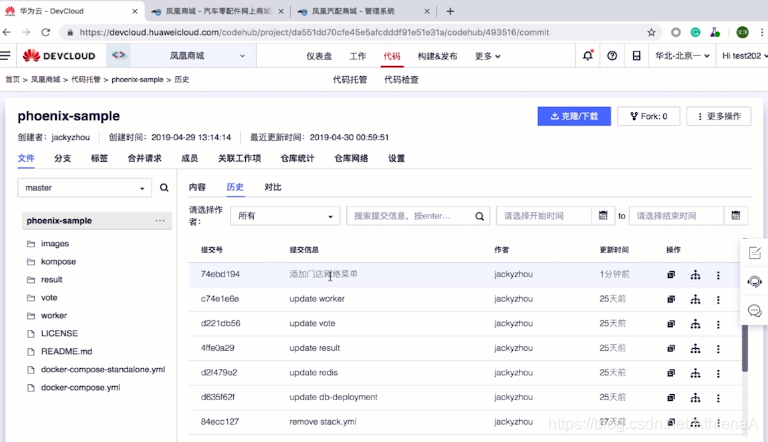Open the images folder in file tree
The image size is (768, 442).
(55, 244)
